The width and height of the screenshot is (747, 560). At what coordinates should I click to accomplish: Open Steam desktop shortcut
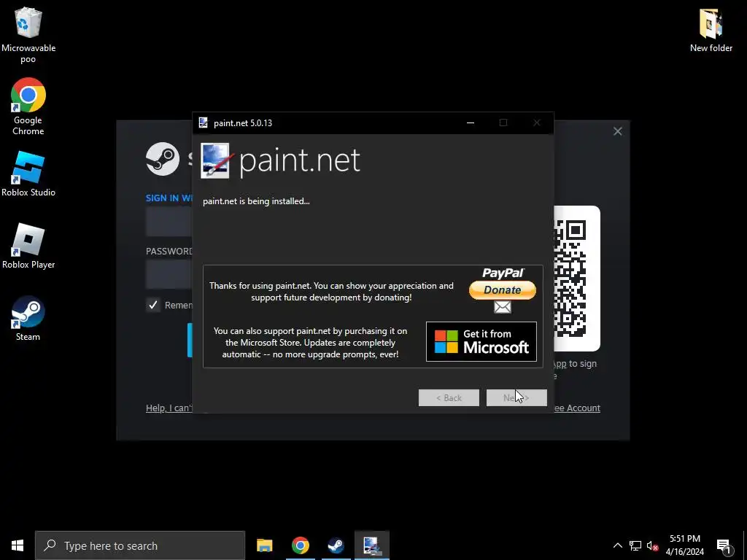pyautogui.click(x=28, y=318)
